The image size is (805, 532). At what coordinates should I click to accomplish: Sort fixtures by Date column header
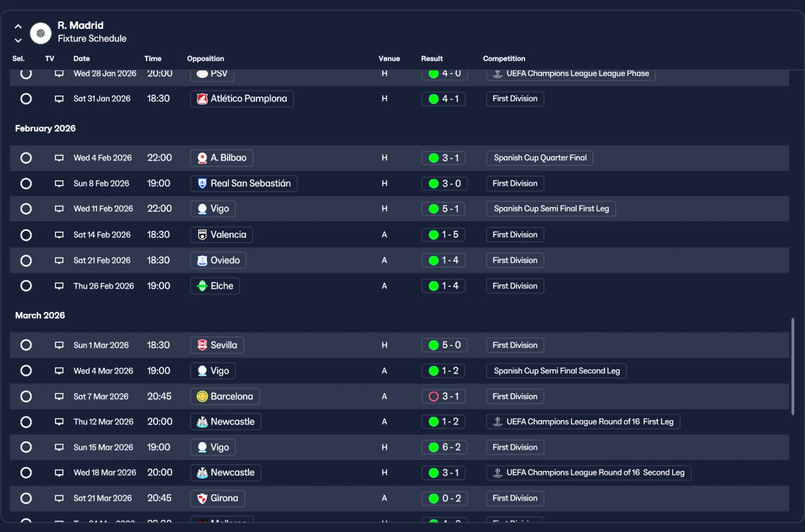click(82, 58)
